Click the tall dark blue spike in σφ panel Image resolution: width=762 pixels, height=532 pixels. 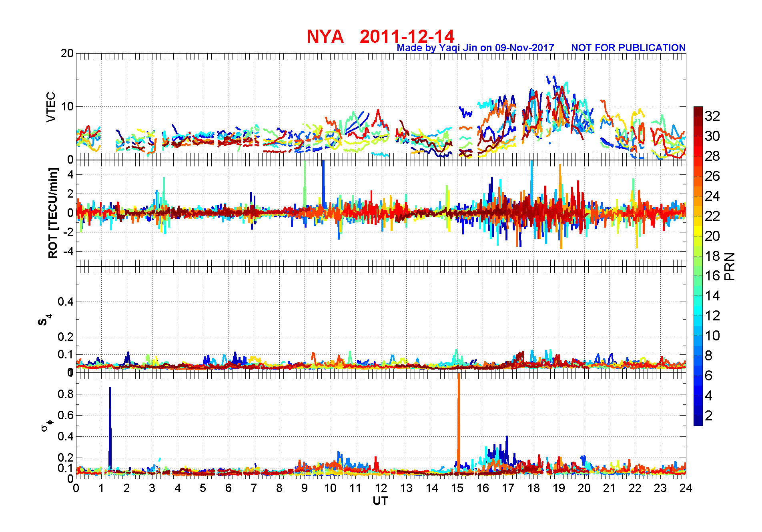tap(110, 428)
